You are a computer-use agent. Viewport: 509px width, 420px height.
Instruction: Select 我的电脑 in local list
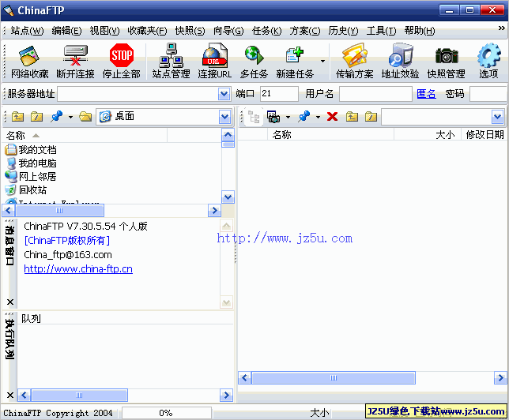coord(31,163)
